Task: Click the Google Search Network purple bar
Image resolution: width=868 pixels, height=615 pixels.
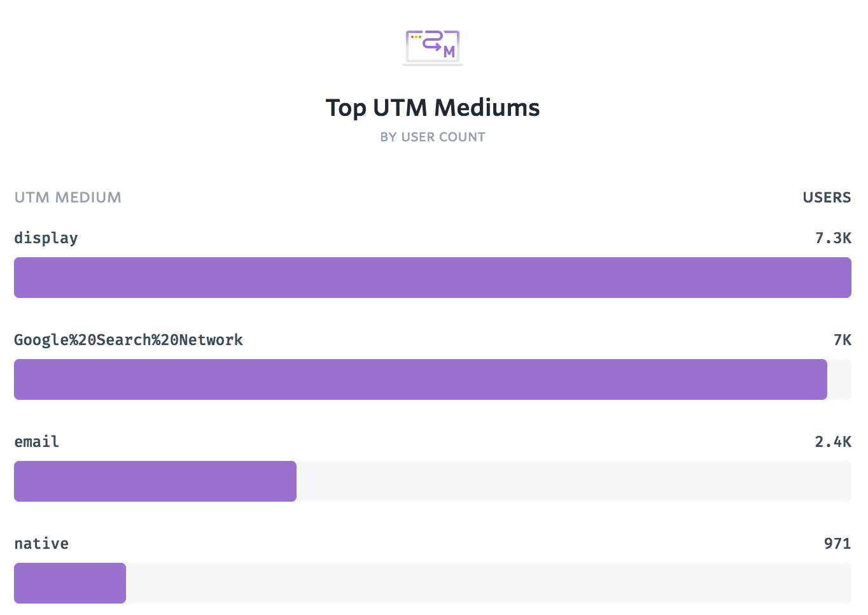Action: pos(421,379)
